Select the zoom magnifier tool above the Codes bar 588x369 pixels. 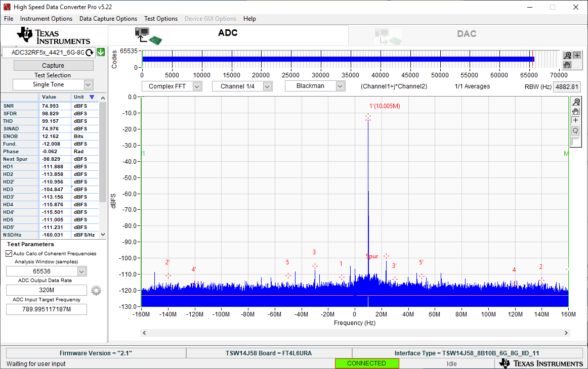click(x=567, y=56)
